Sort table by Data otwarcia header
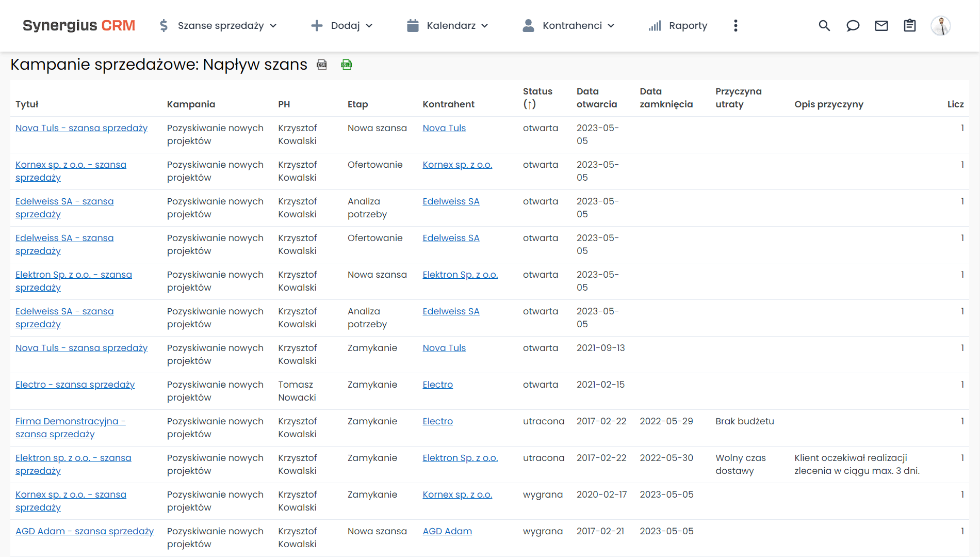The image size is (980, 557). [x=596, y=98]
